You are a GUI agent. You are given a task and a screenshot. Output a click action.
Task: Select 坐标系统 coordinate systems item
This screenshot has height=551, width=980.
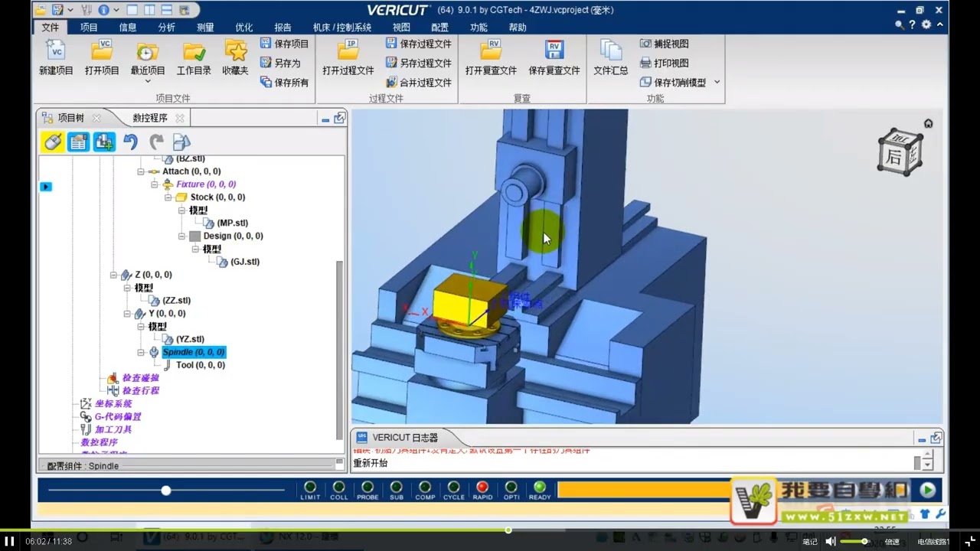113,404
